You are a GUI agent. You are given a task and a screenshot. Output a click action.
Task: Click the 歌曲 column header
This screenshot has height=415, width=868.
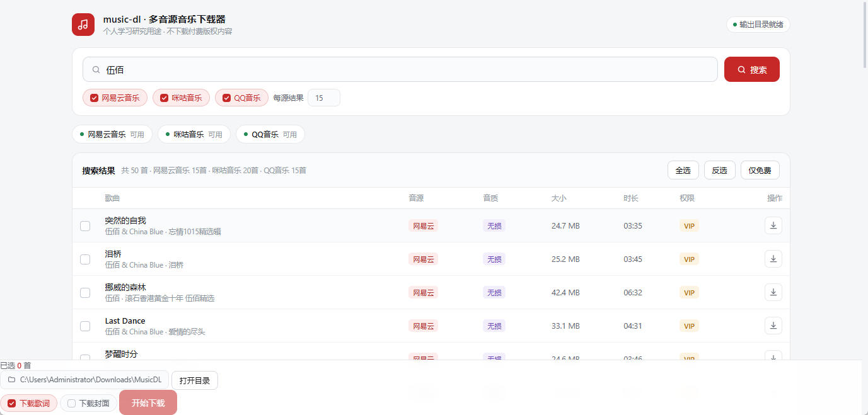point(112,198)
